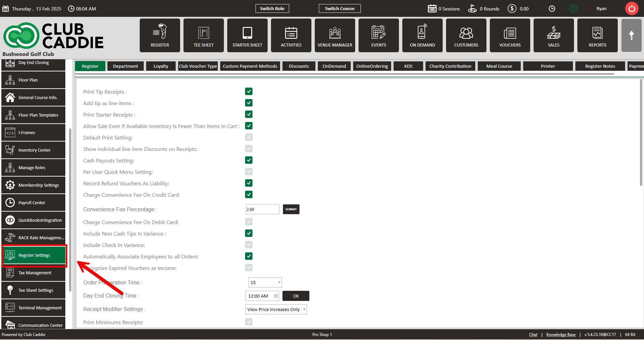Click the Switch Role button
Viewport: 644px width, 340px height.
click(272, 8)
